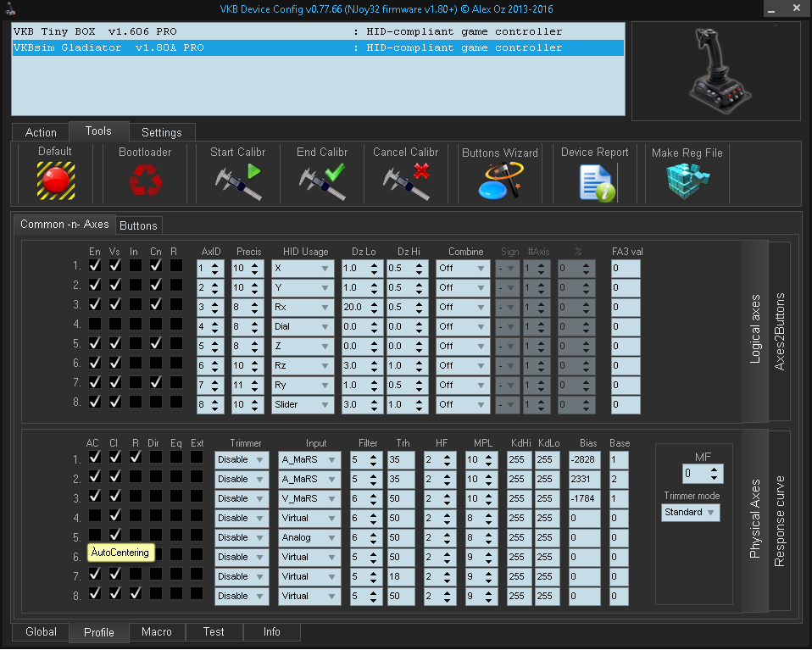Start calibration with the Start Calibr icon
This screenshot has height=650, width=812.
coord(237,180)
